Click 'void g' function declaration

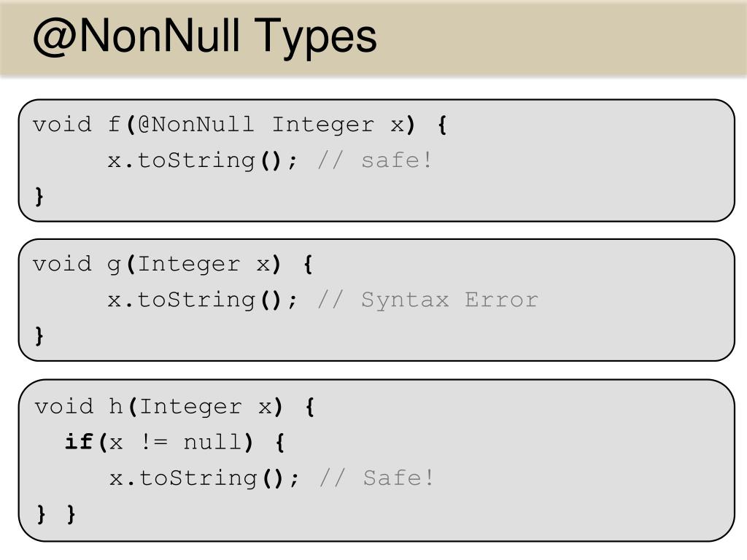click(76, 265)
